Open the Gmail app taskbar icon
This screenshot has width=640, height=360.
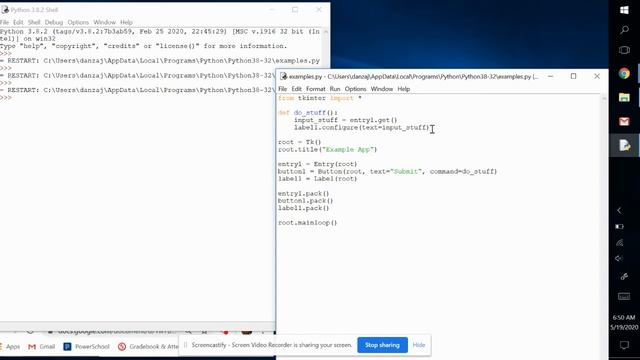tap(624, 121)
